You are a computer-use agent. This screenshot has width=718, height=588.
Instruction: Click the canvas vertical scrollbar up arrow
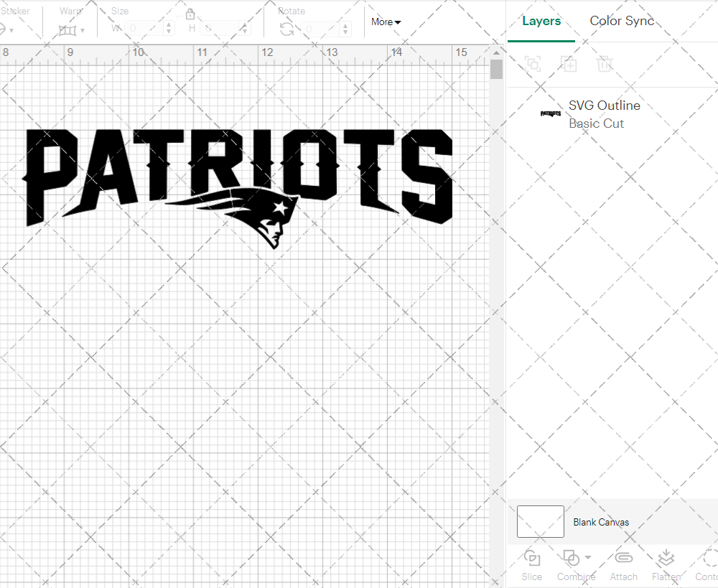[x=496, y=52]
